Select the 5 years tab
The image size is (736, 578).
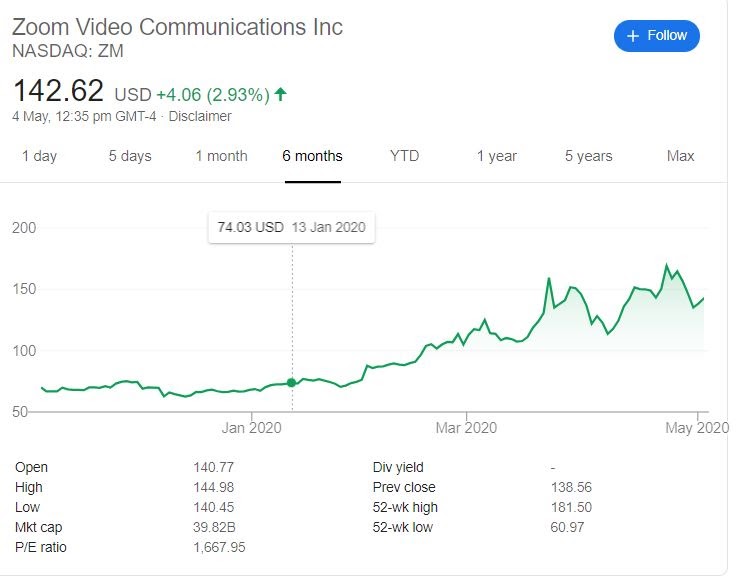(588, 156)
